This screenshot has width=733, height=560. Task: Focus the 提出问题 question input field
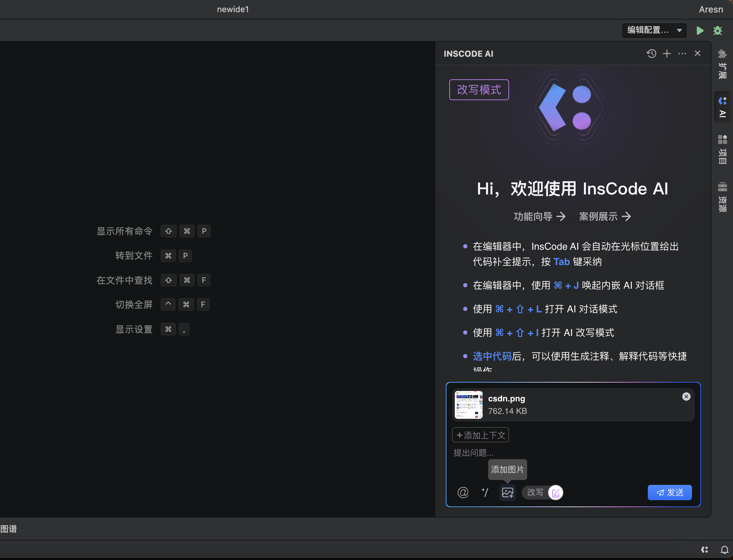(573, 453)
